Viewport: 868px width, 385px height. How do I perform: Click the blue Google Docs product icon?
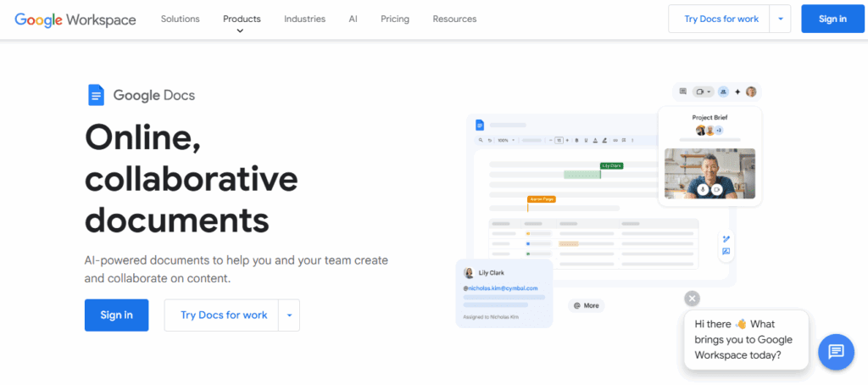[97, 95]
